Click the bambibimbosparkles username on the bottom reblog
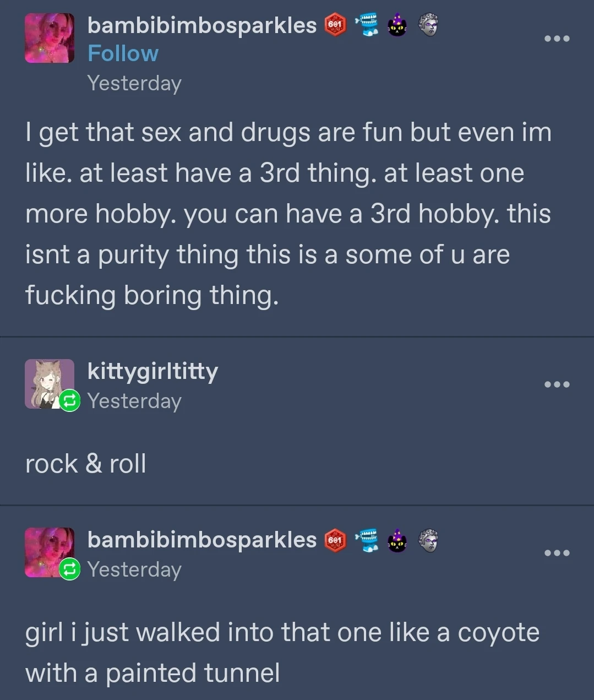Screen dimensions: 594x700 tap(202, 540)
